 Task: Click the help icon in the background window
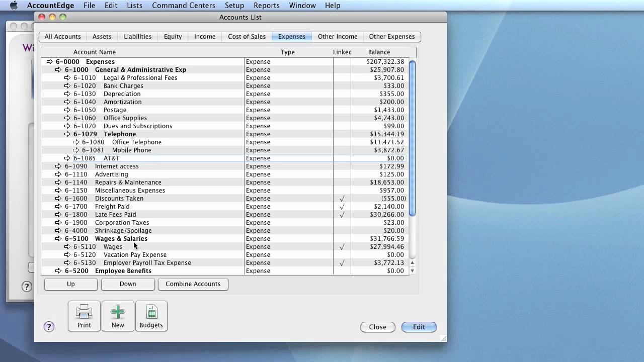coord(27,287)
